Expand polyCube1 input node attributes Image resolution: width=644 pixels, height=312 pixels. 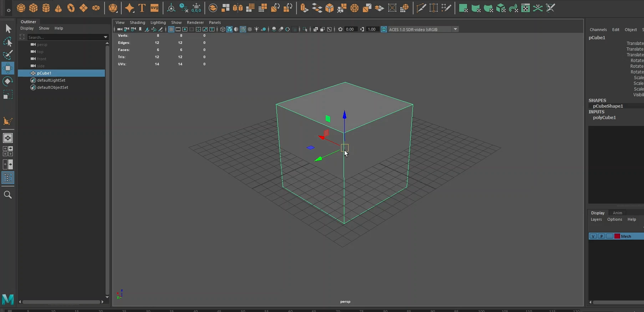pos(604,118)
